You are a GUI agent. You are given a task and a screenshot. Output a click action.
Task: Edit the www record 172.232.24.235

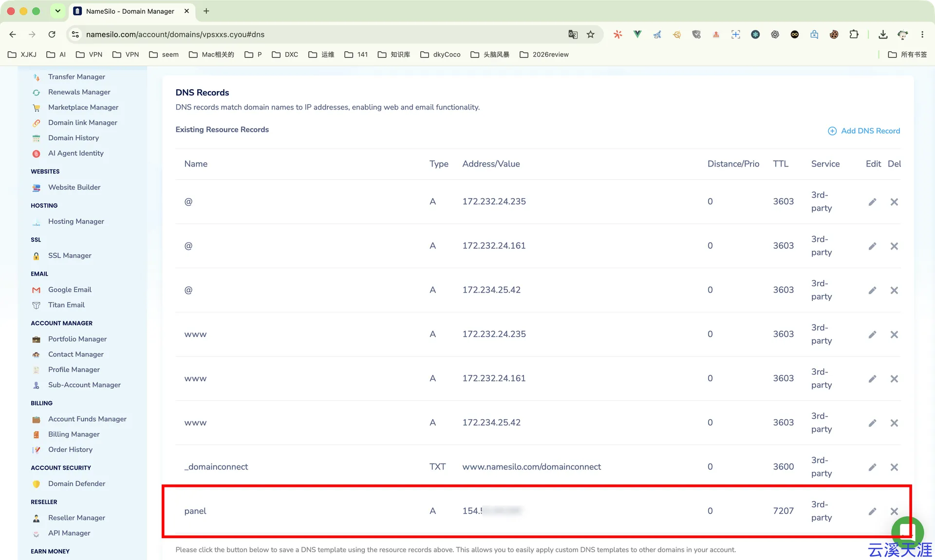click(x=872, y=335)
